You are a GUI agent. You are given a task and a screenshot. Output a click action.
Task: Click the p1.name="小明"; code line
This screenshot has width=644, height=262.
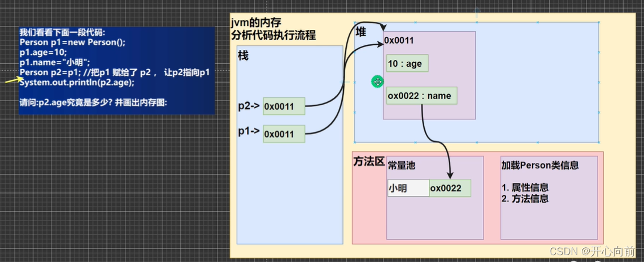pos(55,62)
